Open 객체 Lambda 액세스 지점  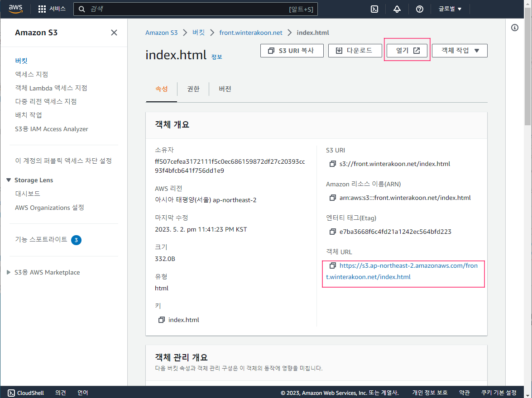coord(51,88)
